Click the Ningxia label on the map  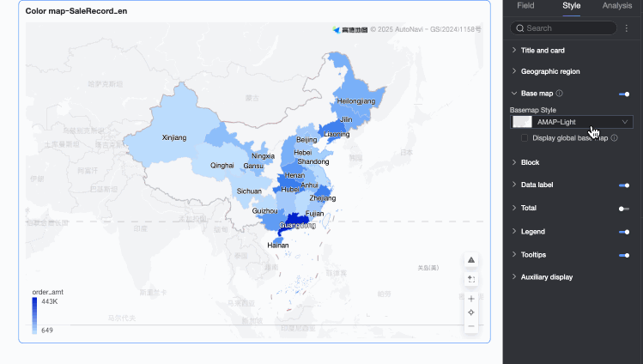pos(263,156)
